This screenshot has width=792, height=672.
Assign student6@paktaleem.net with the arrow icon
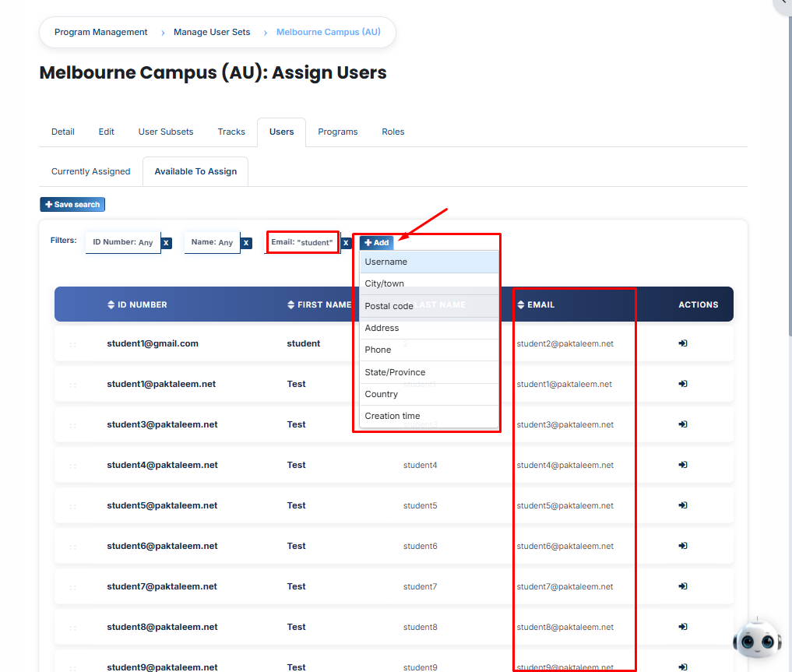pos(683,546)
